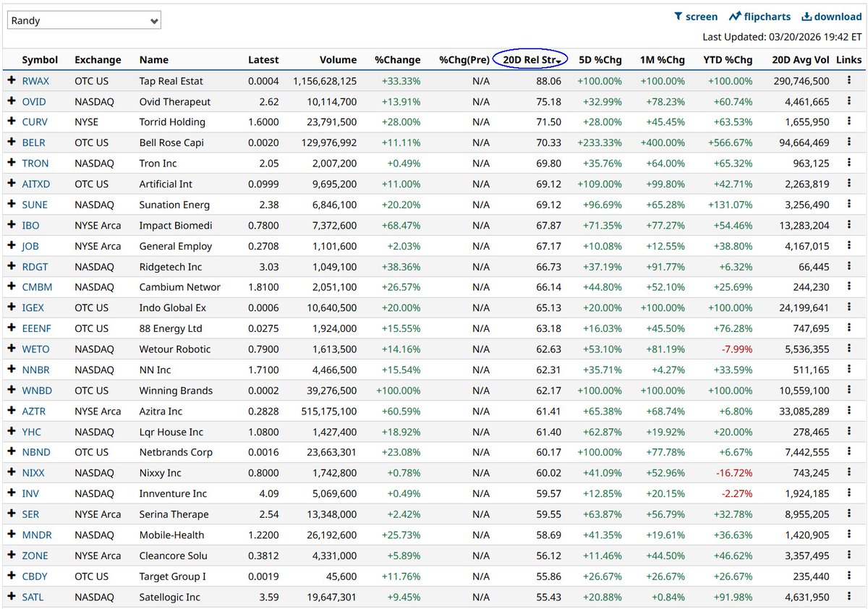Expand the OVID row plus icon
Image resolution: width=868 pixels, height=609 pixels.
pyautogui.click(x=11, y=101)
